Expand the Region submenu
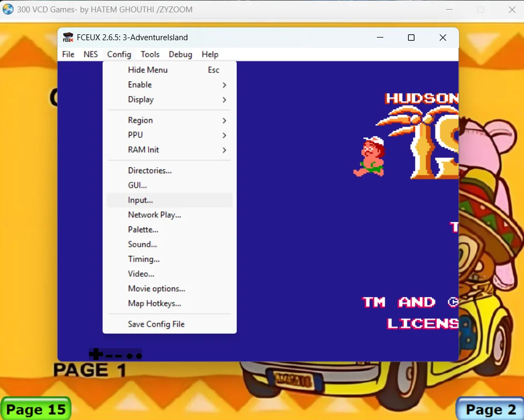Screen dimensions: 524x420 click(x=170, y=120)
